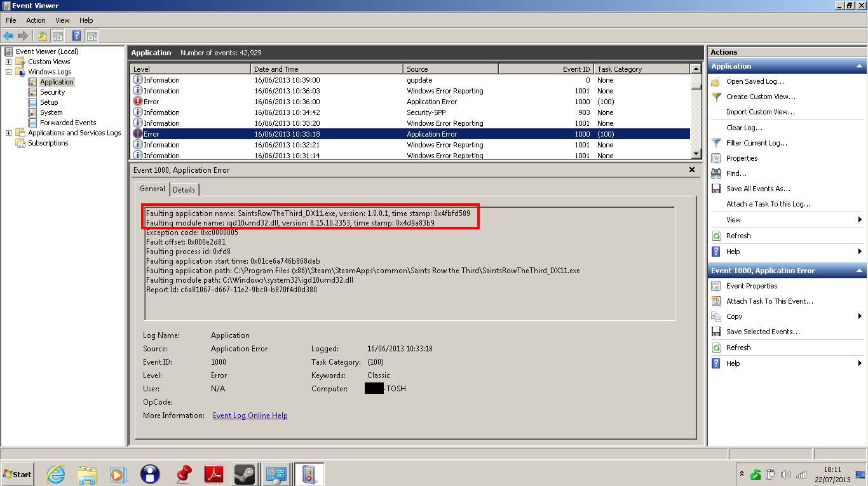
Task: Click Save All Events As action
Action: click(759, 189)
